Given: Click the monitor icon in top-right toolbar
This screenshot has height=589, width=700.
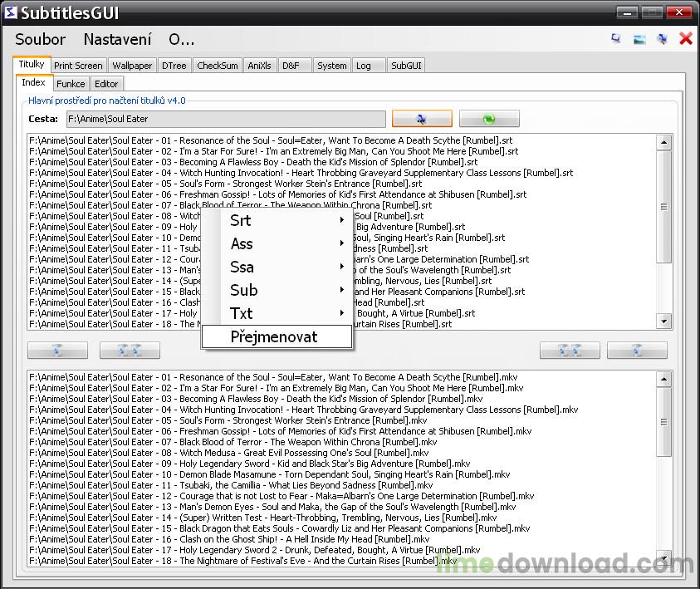Looking at the screenshot, I should click(616, 39).
